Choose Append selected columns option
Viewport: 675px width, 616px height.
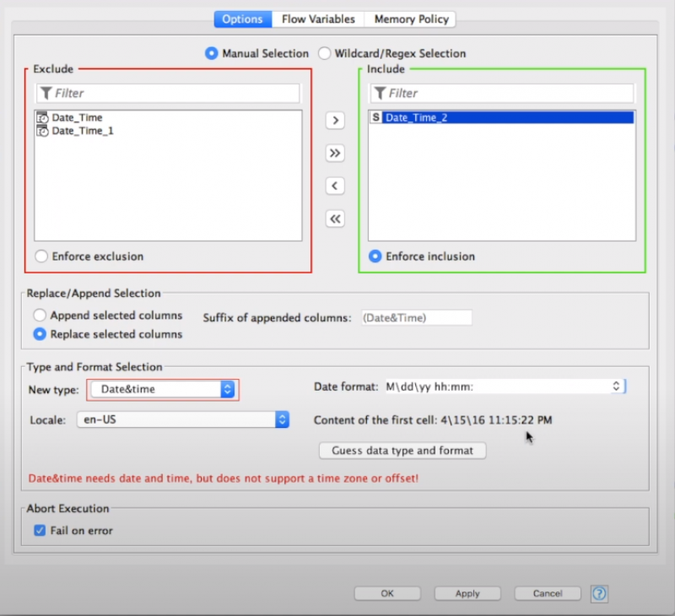point(40,316)
